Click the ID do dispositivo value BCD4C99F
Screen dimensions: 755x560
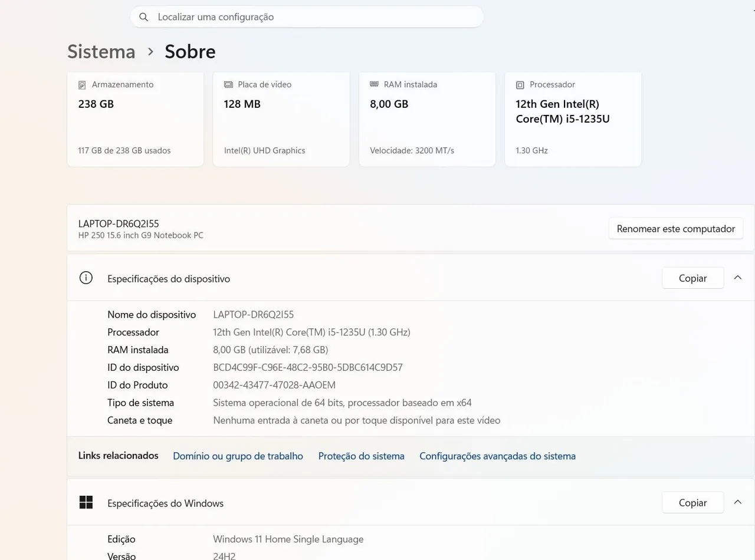pyautogui.click(x=308, y=368)
